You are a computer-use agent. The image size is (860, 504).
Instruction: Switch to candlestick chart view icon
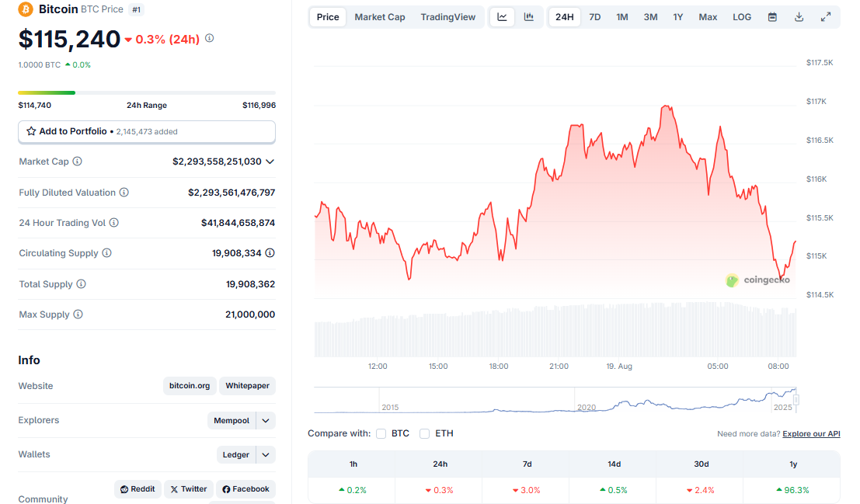coord(529,17)
